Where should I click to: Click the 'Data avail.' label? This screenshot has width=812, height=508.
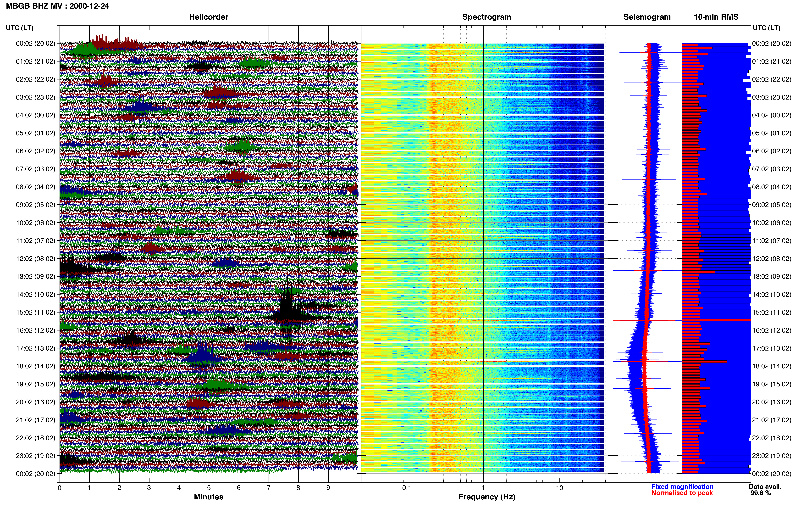point(765,486)
